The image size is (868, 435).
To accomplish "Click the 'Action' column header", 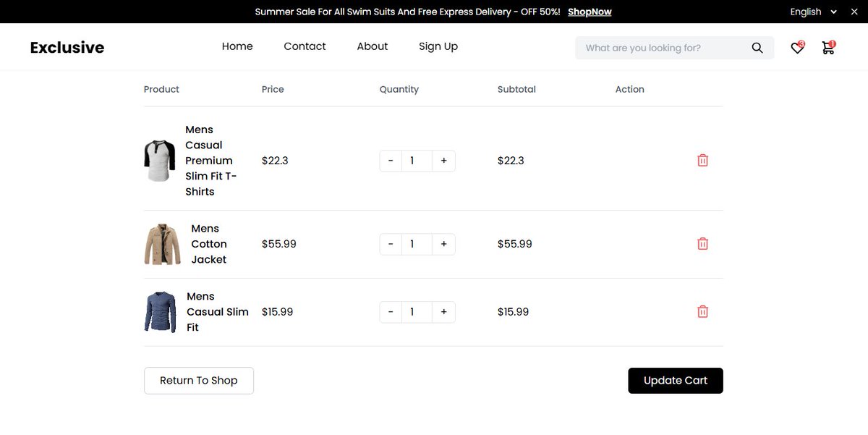I will [x=630, y=89].
